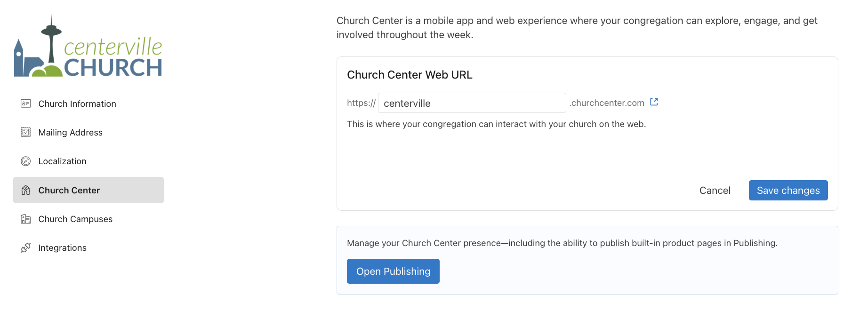Navigate to Integrations
868x335 pixels.
coord(88,247)
